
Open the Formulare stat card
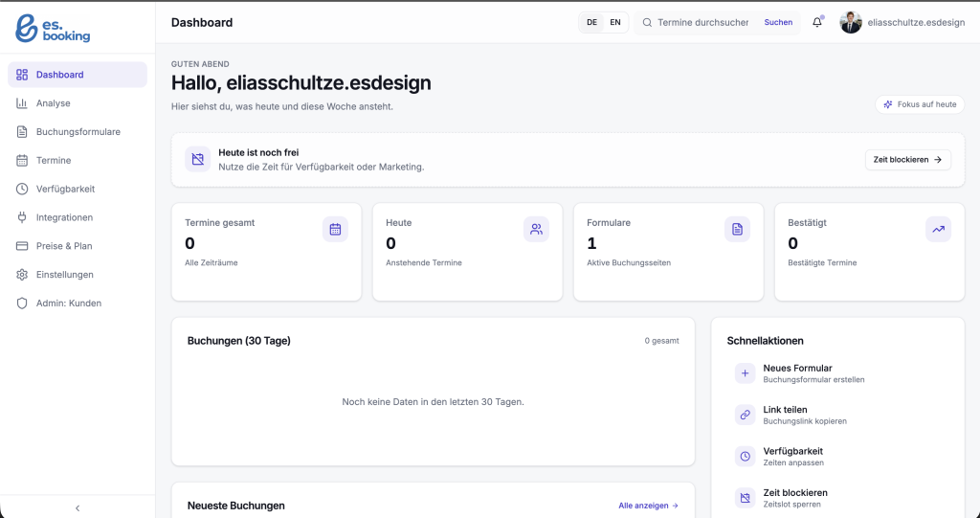[669, 252]
